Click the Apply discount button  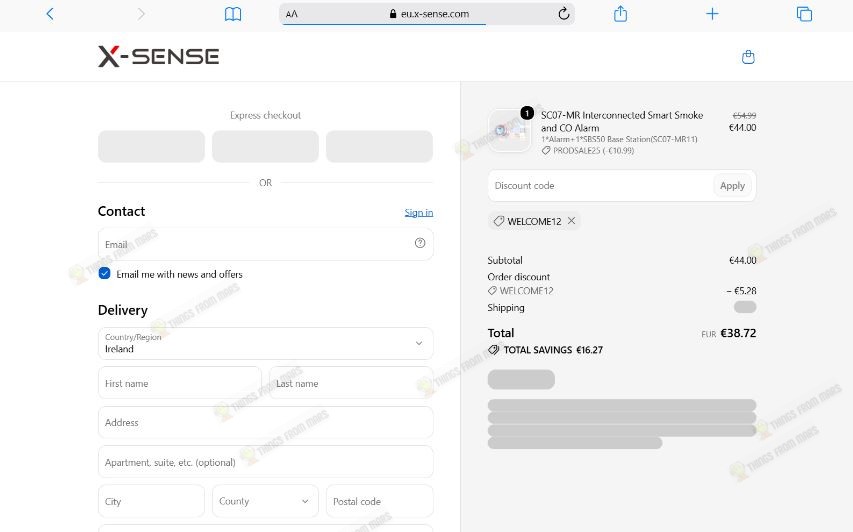point(732,185)
